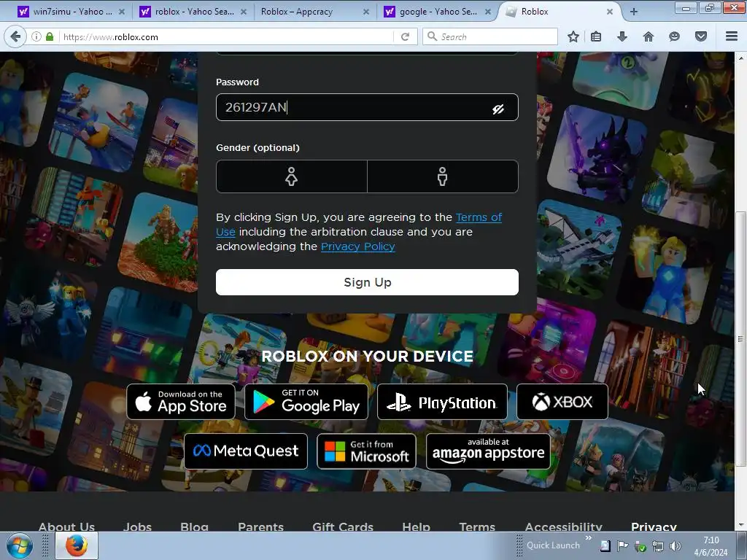Open the Terms of Use link
The image size is (747, 560).
(x=479, y=217)
